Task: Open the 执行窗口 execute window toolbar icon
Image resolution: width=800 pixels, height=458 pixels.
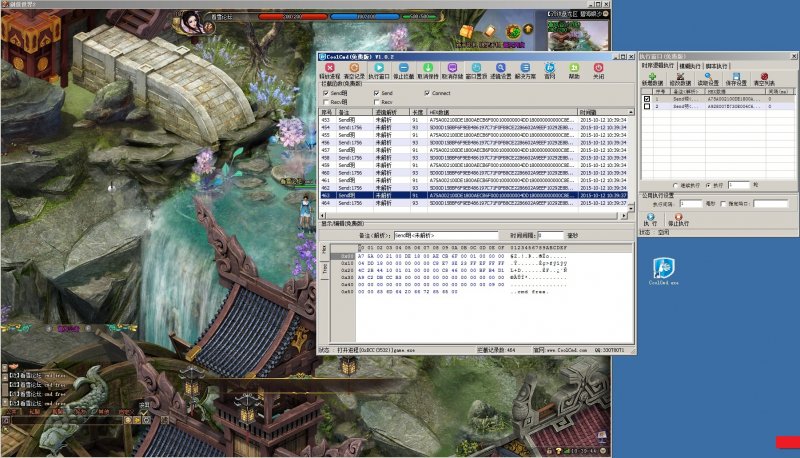Action: click(379, 68)
